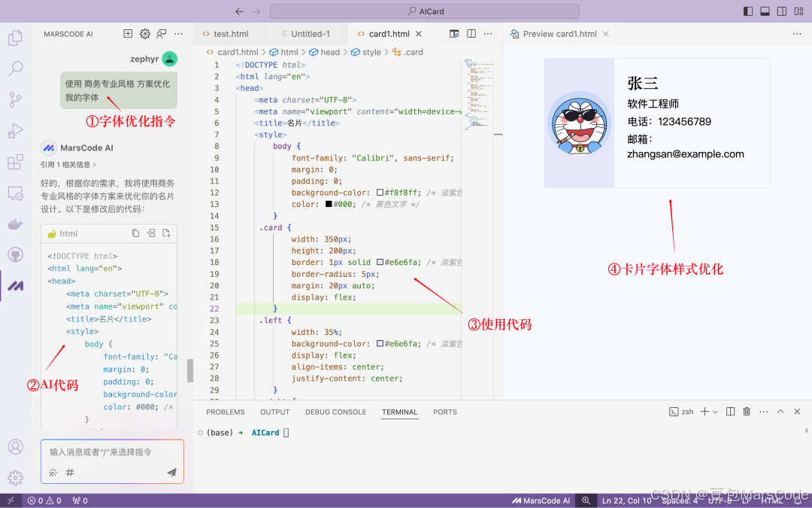
Task: Split the terminal
Action: (730, 412)
